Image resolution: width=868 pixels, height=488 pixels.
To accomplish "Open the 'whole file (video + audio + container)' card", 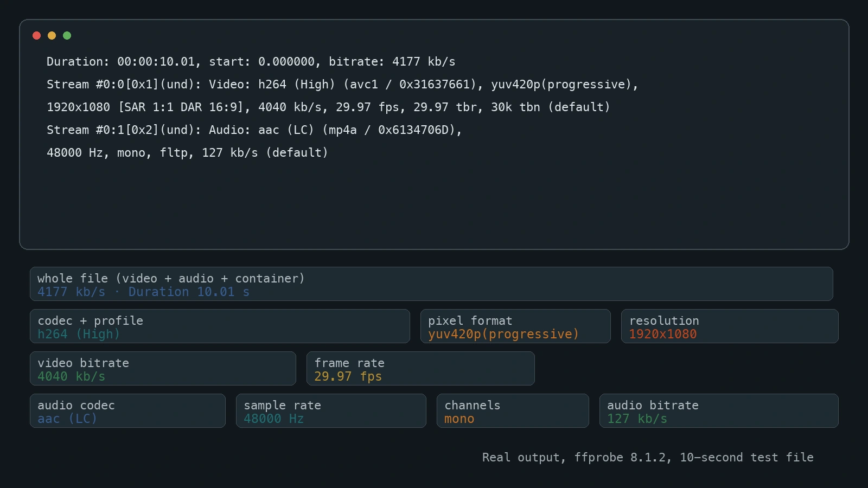I will [x=431, y=284].
